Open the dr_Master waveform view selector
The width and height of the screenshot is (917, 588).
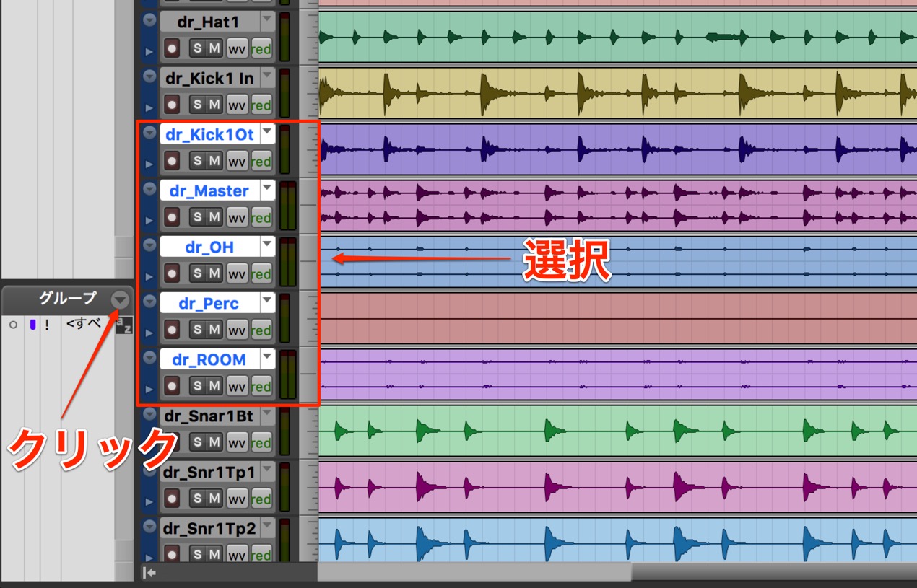click(x=237, y=217)
